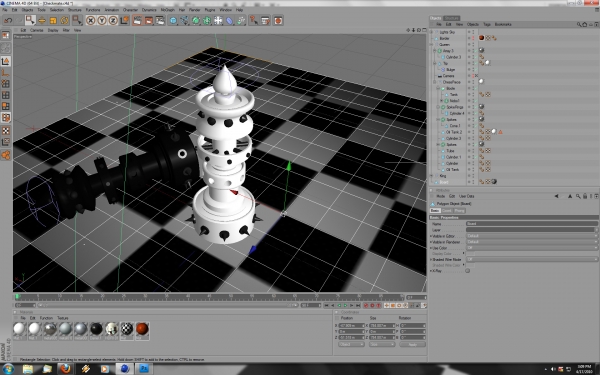Click the Render to Picture Viewer icon

click(x=148, y=20)
